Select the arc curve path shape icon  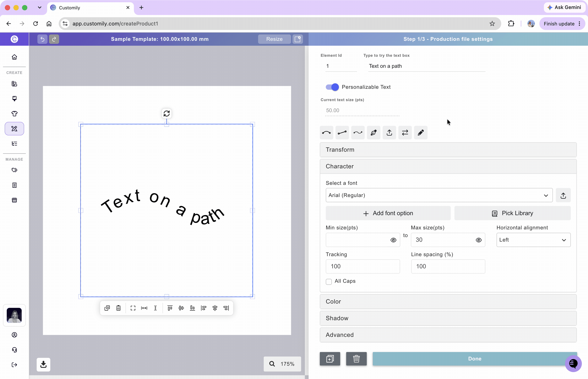tap(326, 133)
